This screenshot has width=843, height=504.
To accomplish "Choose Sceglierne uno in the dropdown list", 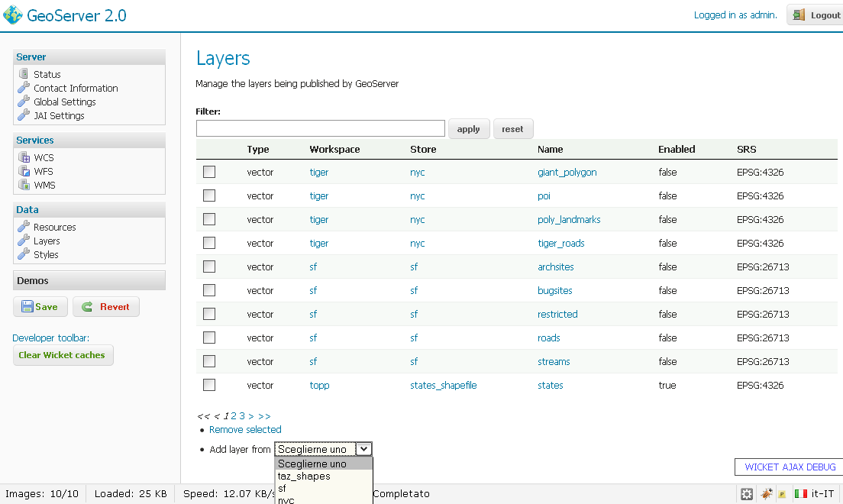I will click(324, 464).
